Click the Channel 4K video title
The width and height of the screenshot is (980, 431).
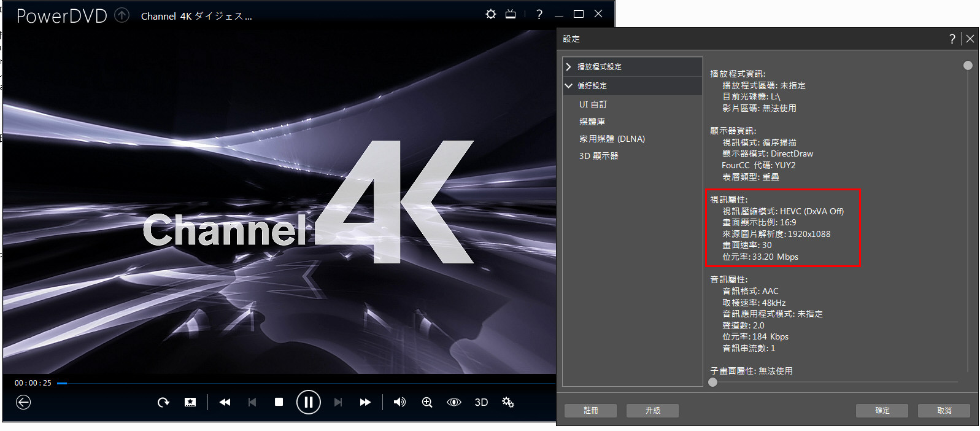tap(196, 16)
